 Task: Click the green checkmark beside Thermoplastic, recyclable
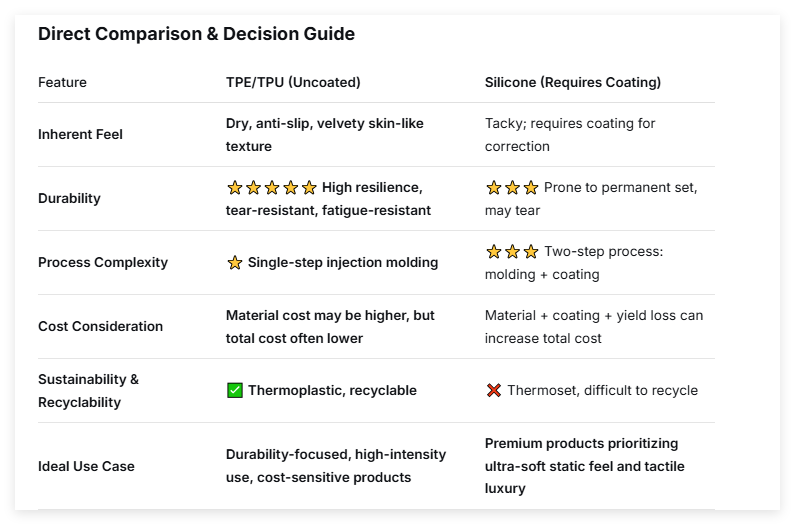[x=235, y=391]
